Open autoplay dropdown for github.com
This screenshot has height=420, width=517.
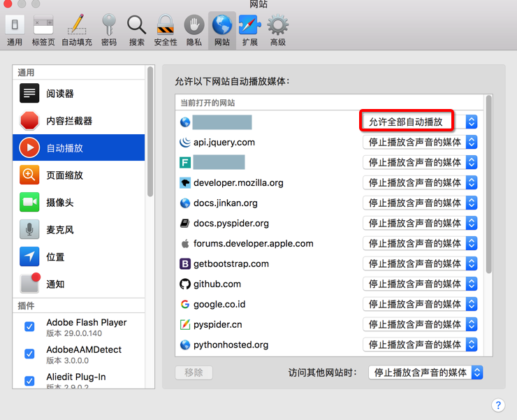420,284
